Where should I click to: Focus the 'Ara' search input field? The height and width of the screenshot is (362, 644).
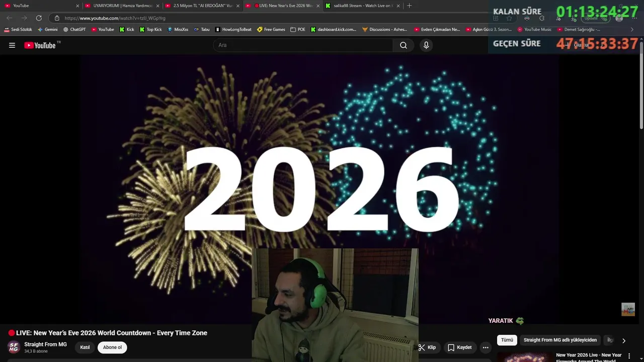(x=303, y=45)
